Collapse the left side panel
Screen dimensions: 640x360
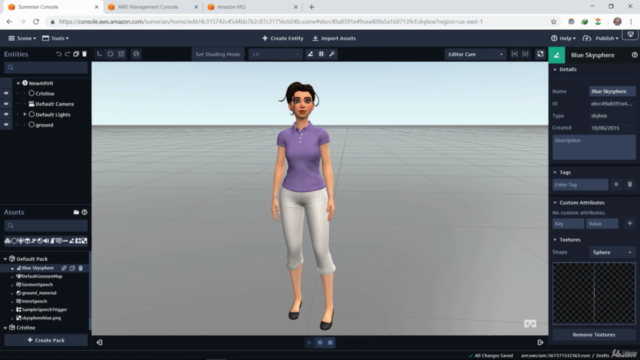tap(100, 342)
